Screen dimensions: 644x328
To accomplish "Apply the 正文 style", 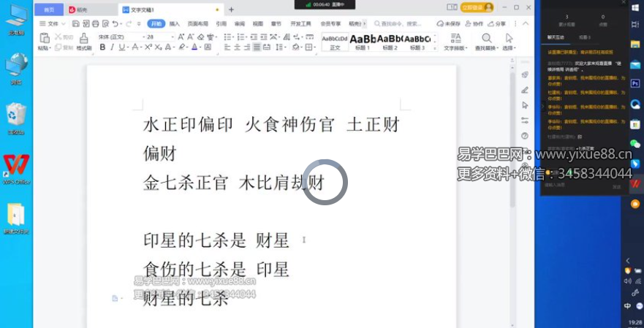I will click(335, 42).
